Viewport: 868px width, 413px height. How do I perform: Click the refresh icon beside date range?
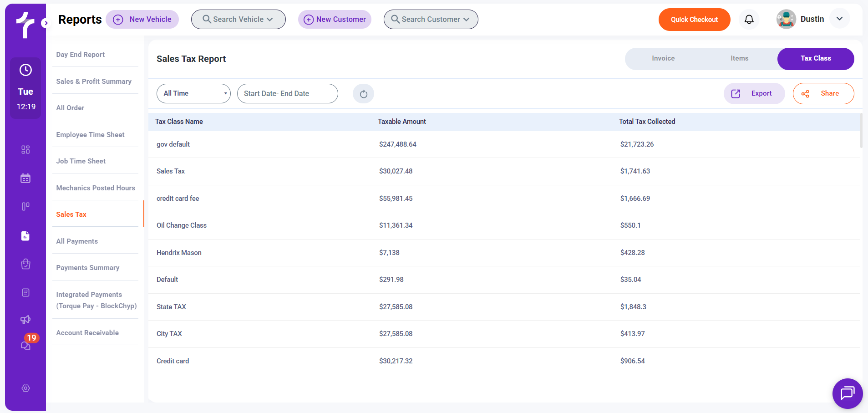point(363,94)
